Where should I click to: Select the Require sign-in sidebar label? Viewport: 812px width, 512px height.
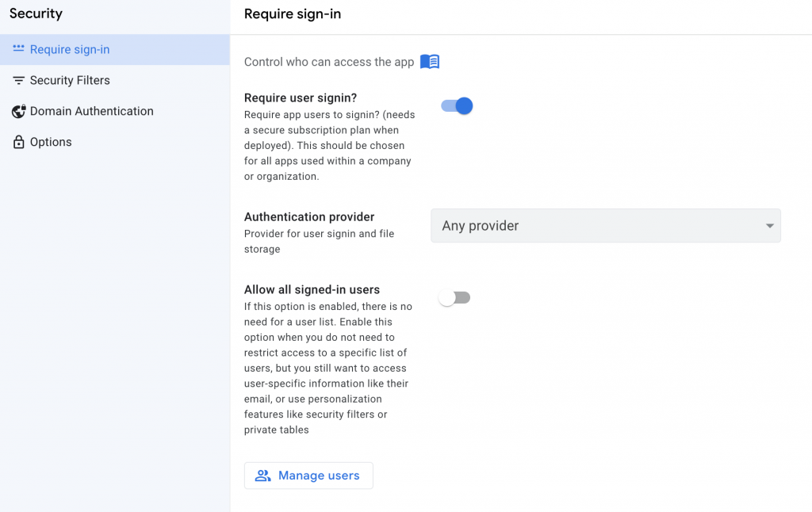(70, 49)
